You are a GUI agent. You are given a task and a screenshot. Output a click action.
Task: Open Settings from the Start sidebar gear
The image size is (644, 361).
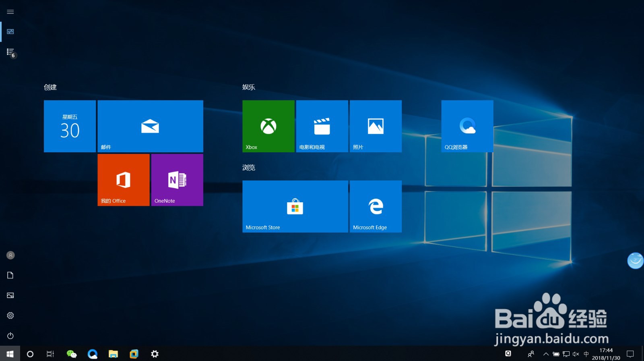coord(10,315)
